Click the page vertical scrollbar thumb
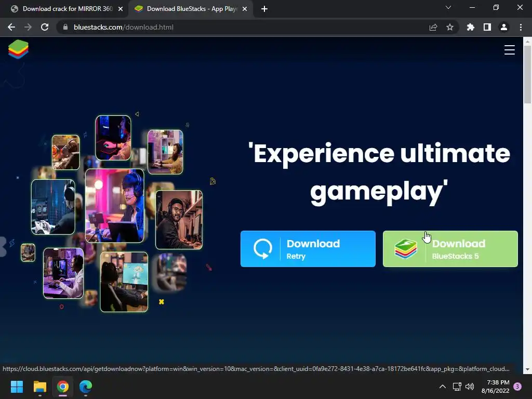This screenshot has width=532, height=399. 527,75
